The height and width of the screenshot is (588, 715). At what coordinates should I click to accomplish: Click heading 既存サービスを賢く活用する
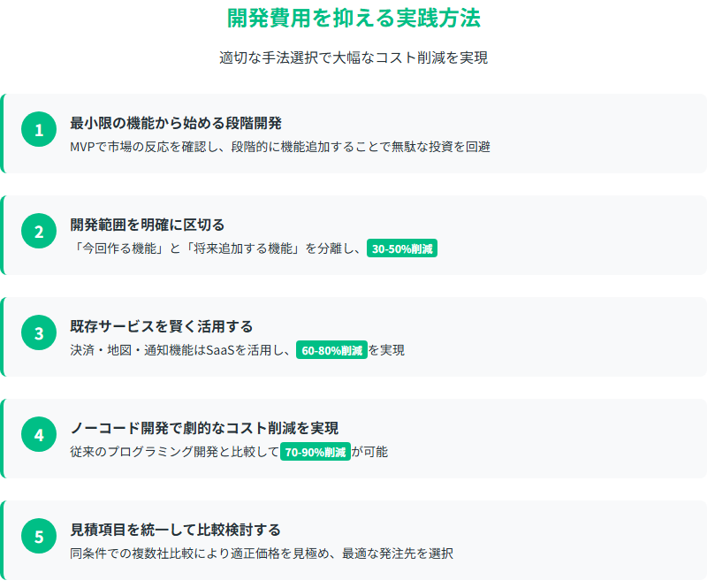click(x=162, y=326)
